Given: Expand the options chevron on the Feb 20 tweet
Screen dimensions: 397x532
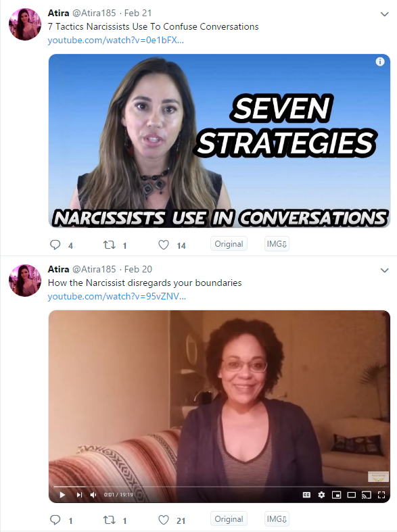Looking at the screenshot, I should point(384,270).
